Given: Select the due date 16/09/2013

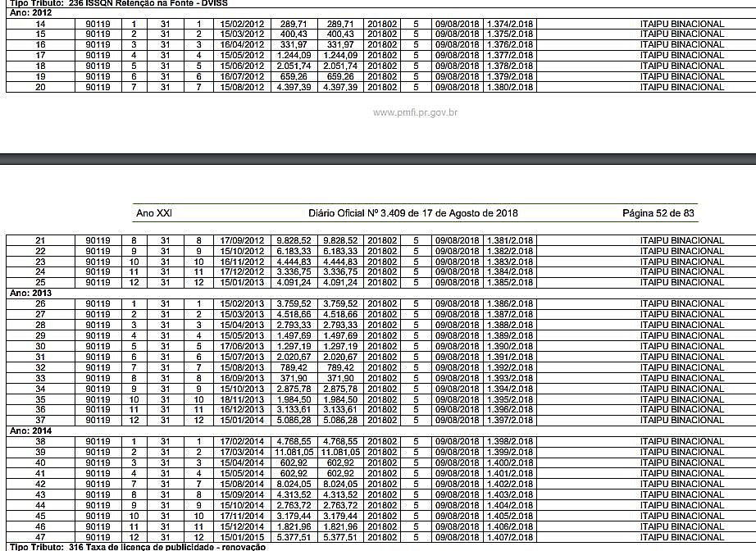Looking at the screenshot, I should click(x=242, y=378).
